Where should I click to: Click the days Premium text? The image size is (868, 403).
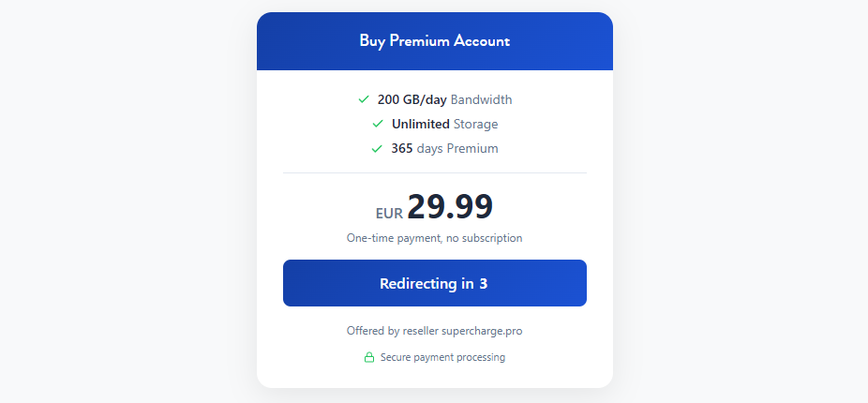[457, 148]
